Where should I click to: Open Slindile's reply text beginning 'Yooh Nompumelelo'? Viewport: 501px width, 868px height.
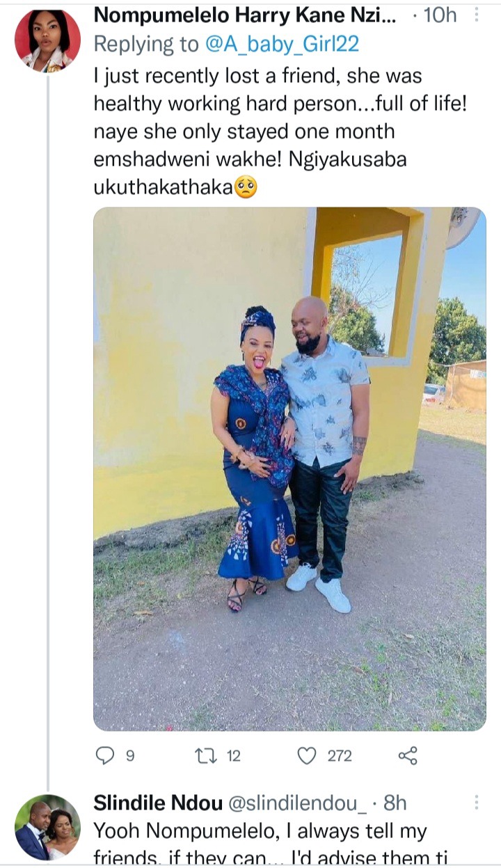260,843
